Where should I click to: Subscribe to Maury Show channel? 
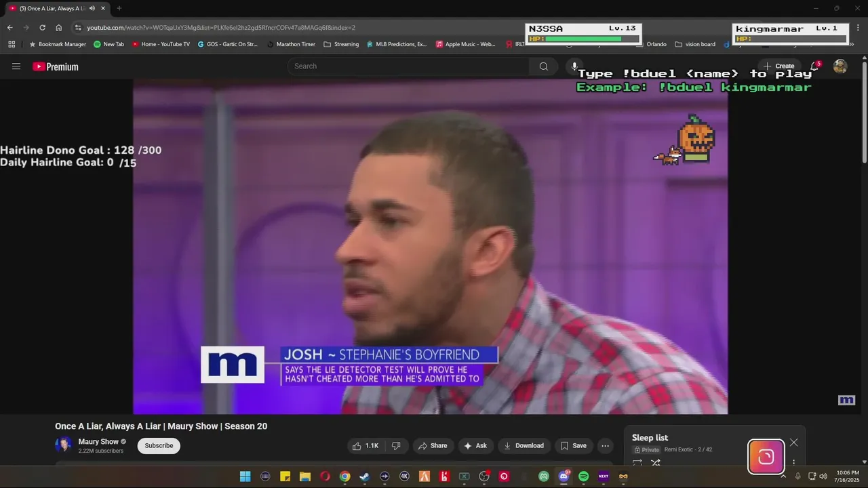point(159,445)
